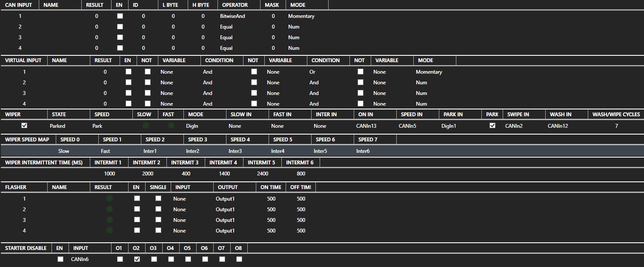The image size is (644, 267).
Task: Click the MASK column header
Action: pos(272,5)
